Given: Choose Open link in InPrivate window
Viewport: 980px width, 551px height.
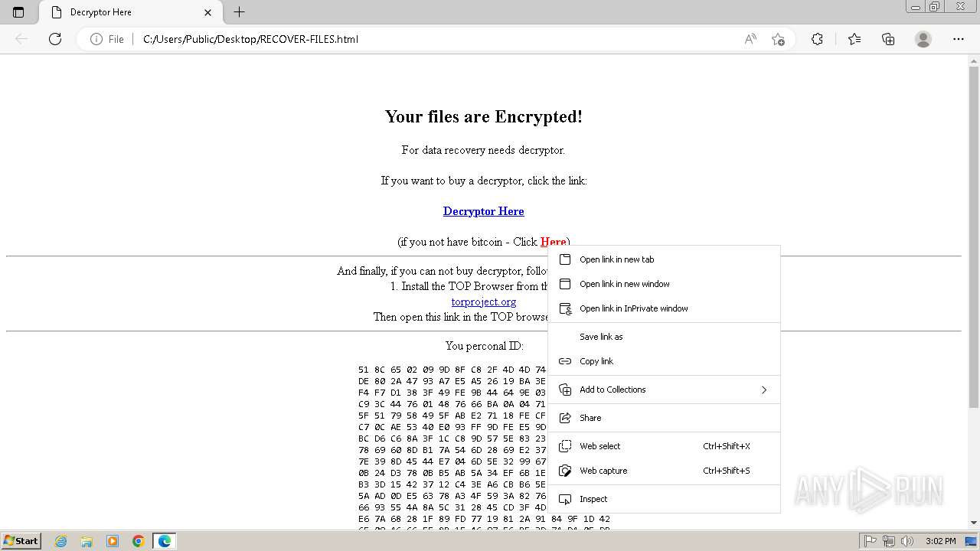Looking at the screenshot, I should coord(664,308).
